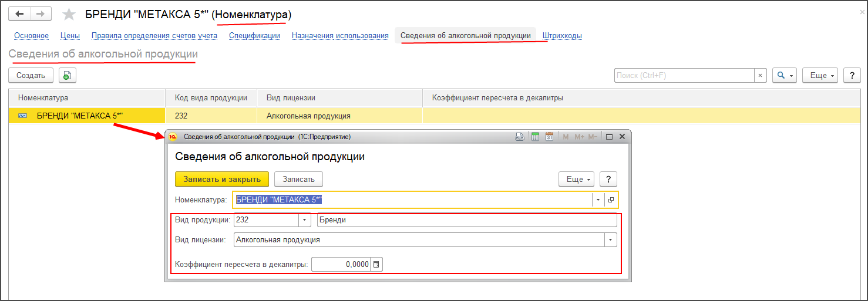Open the calculator icon in dialog title bar

pos(535,137)
